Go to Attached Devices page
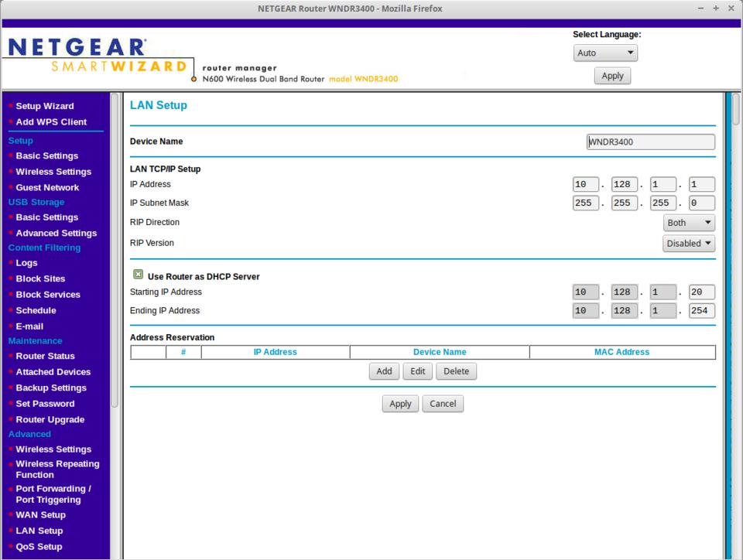This screenshot has height=560, width=743. click(53, 372)
